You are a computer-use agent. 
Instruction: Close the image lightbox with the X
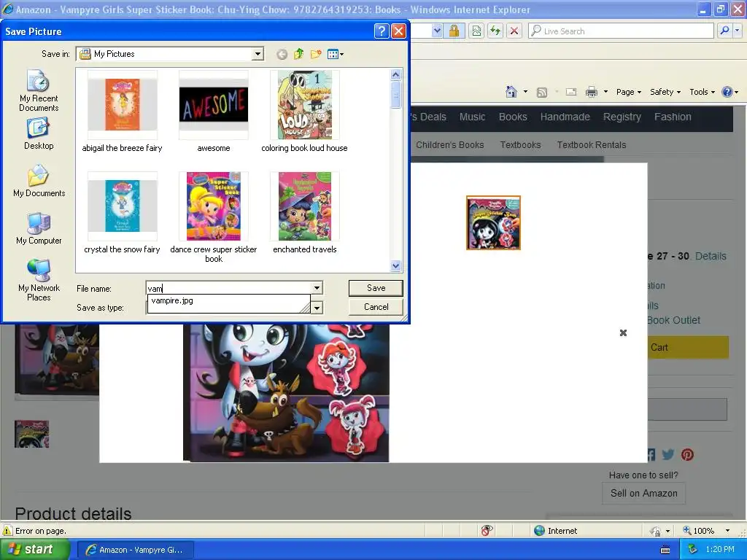click(x=623, y=332)
